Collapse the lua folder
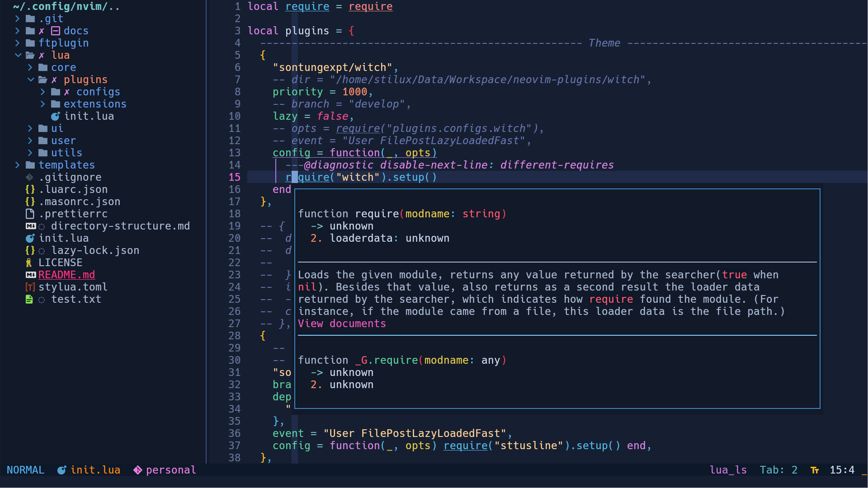Screen dimensions: 868x488 click(x=18, y=55)
